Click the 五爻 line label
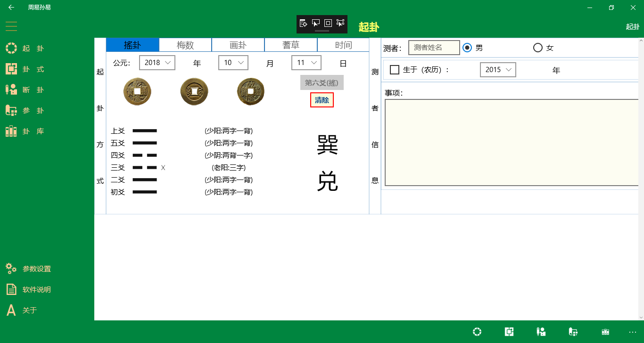This screenshot has height=343, width=644. click(x=118, y=143)
